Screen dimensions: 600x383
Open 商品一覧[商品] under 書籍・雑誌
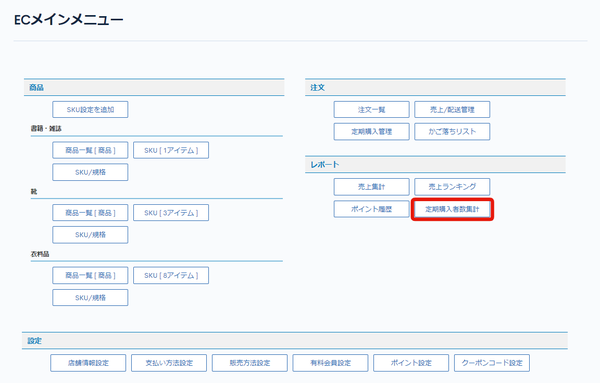90,150
